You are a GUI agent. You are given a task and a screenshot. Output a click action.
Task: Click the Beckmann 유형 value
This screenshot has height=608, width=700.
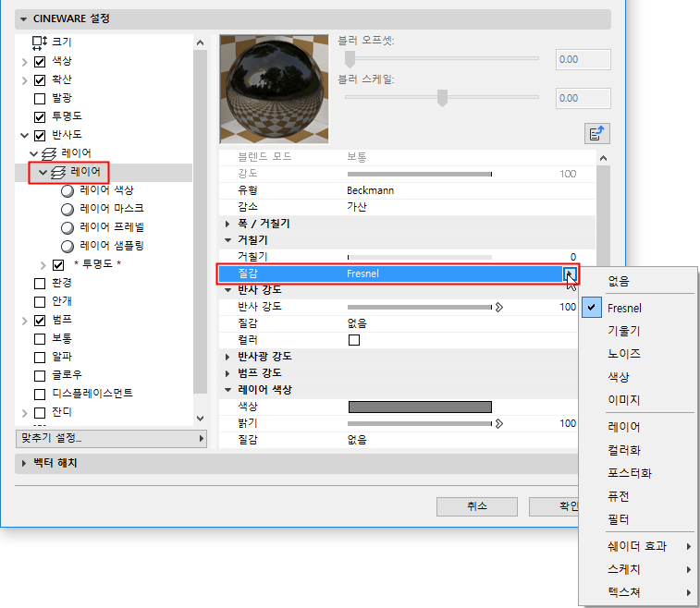tap(371, 191)
